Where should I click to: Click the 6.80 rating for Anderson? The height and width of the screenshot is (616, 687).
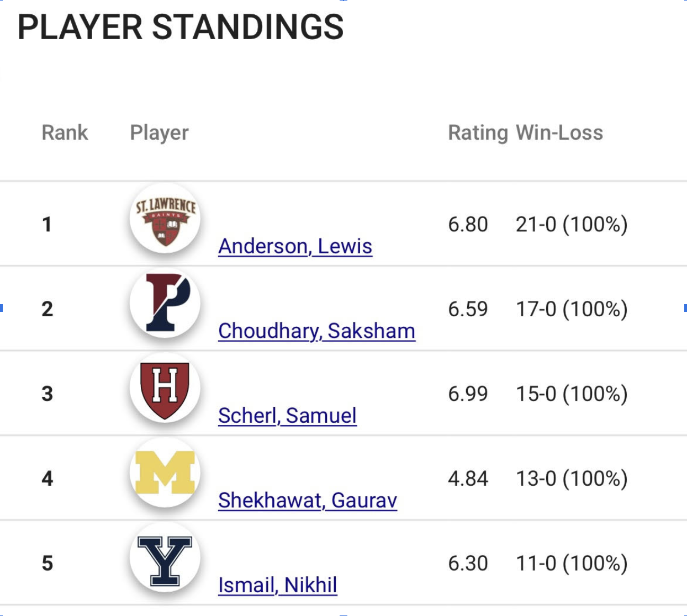468,224
